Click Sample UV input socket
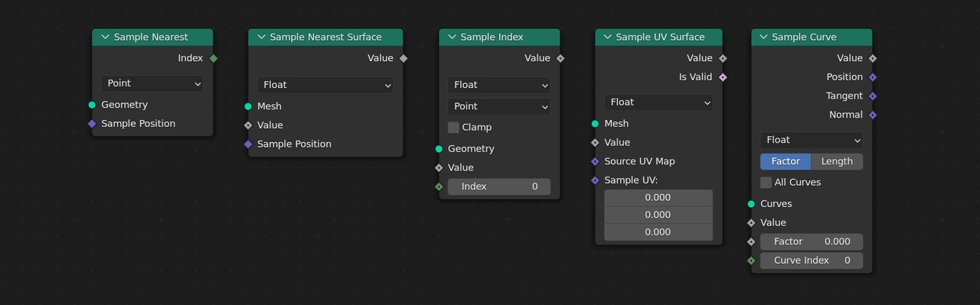 click(595, 180)
